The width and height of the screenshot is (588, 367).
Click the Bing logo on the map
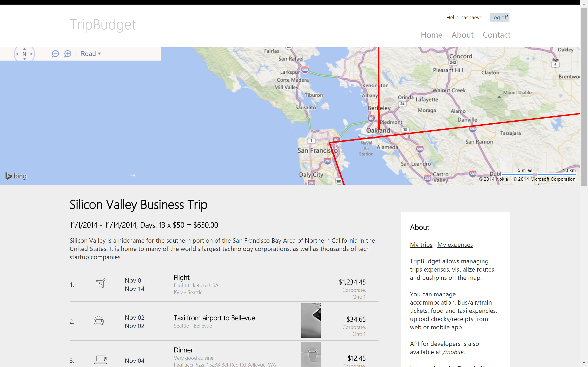(16, 176)
